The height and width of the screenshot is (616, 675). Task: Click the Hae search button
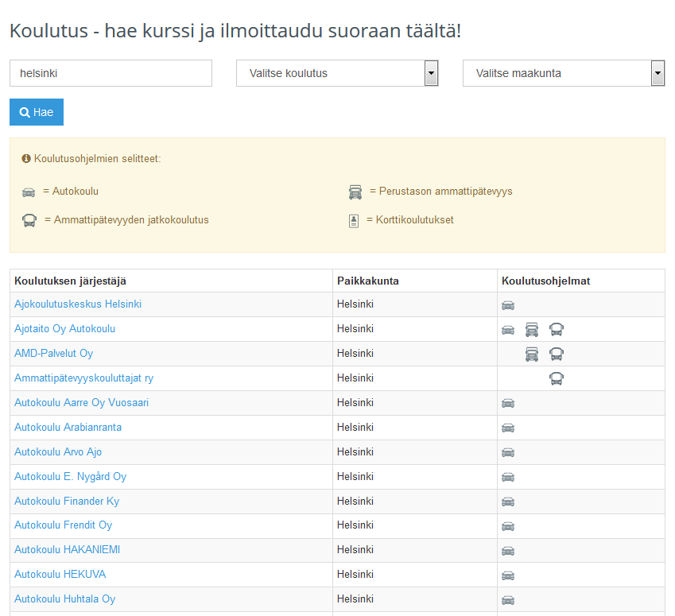[x=36, y=112]
